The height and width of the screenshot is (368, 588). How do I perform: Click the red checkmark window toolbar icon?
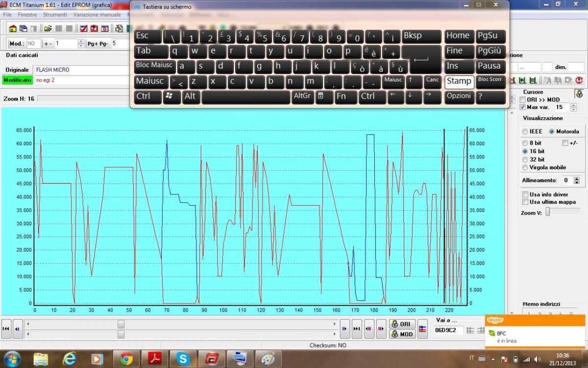point(83,28)
